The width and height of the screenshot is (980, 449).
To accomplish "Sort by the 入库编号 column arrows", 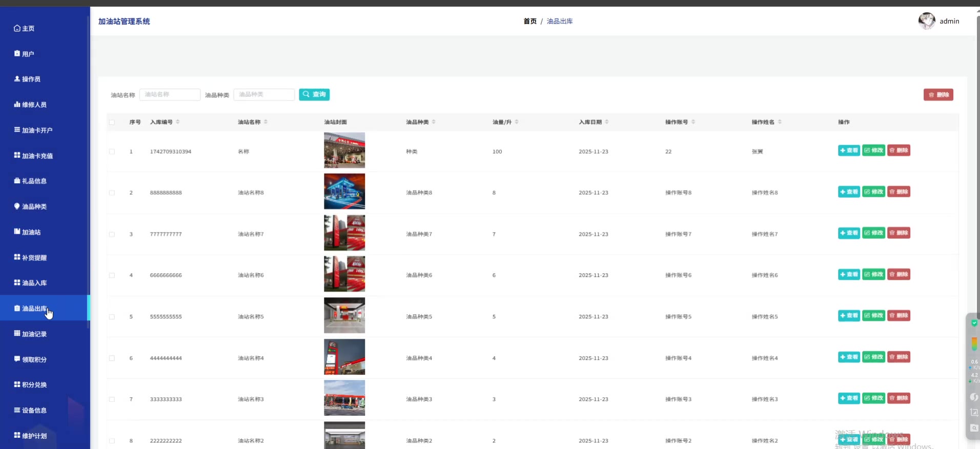I will coord(178,122).
